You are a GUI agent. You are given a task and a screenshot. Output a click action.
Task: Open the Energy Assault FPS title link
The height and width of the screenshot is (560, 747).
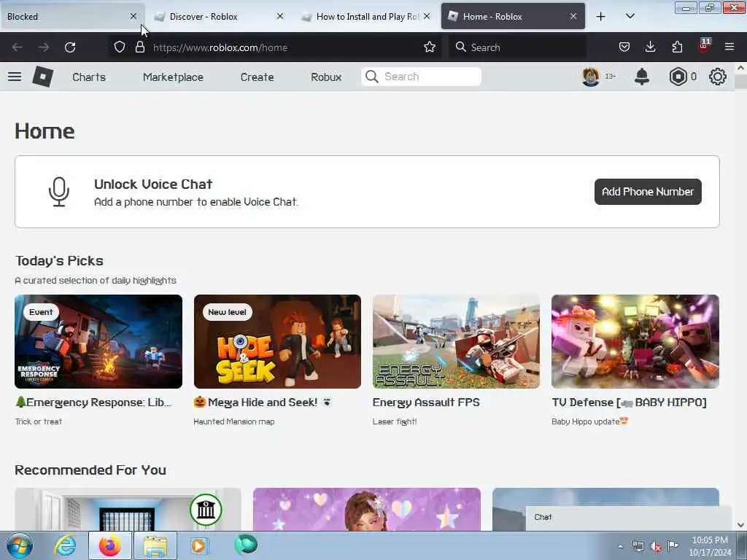point(426,402)
